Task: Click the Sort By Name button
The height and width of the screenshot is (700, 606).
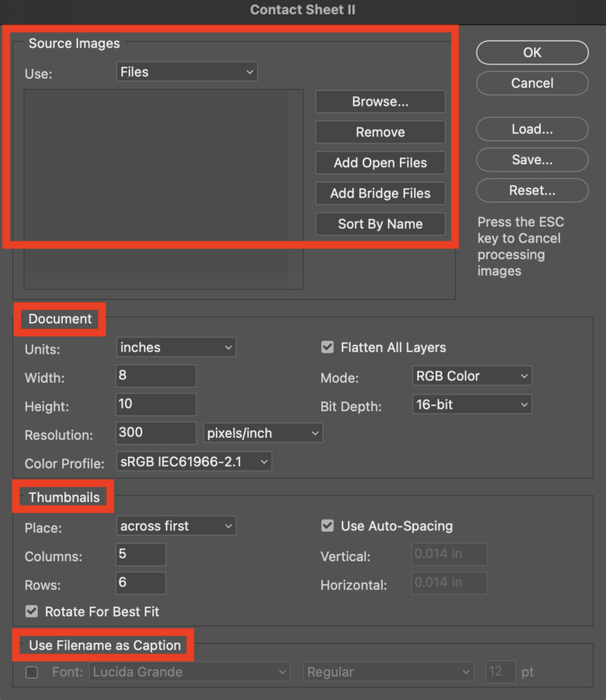Action: [380, 224]
